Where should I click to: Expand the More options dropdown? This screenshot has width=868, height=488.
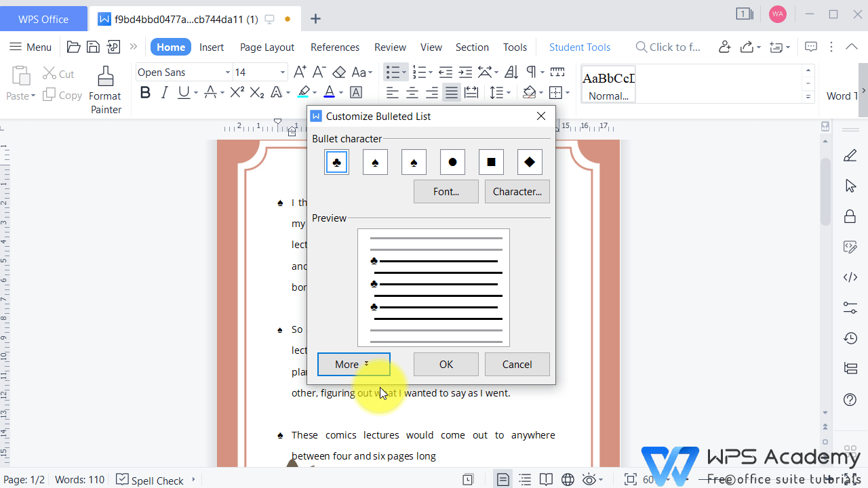(353, 365)
